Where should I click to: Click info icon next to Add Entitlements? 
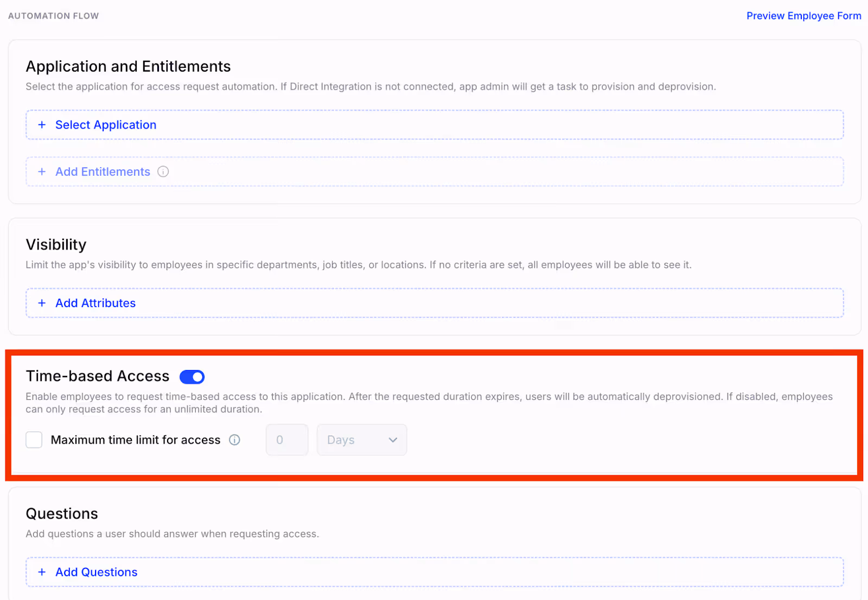[x=163, y=171]
